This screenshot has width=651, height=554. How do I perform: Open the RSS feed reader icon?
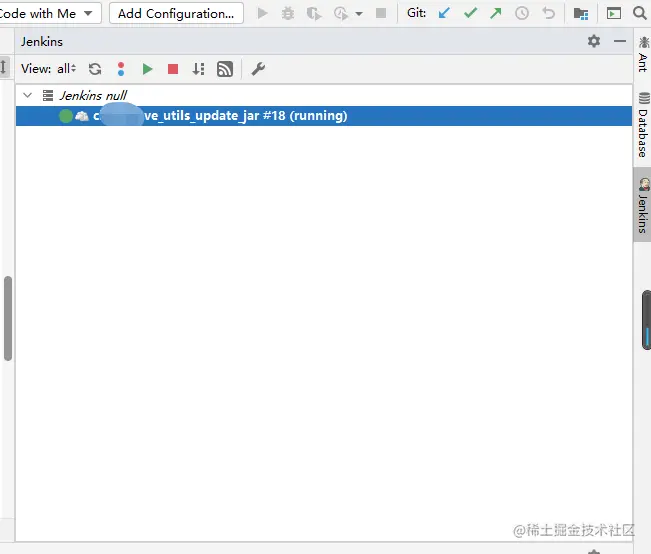point(225,69)
